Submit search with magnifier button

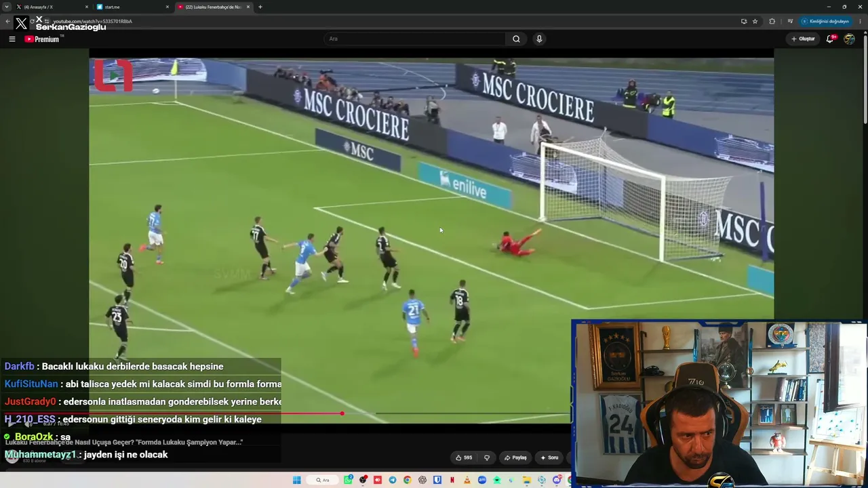point(516,39)
